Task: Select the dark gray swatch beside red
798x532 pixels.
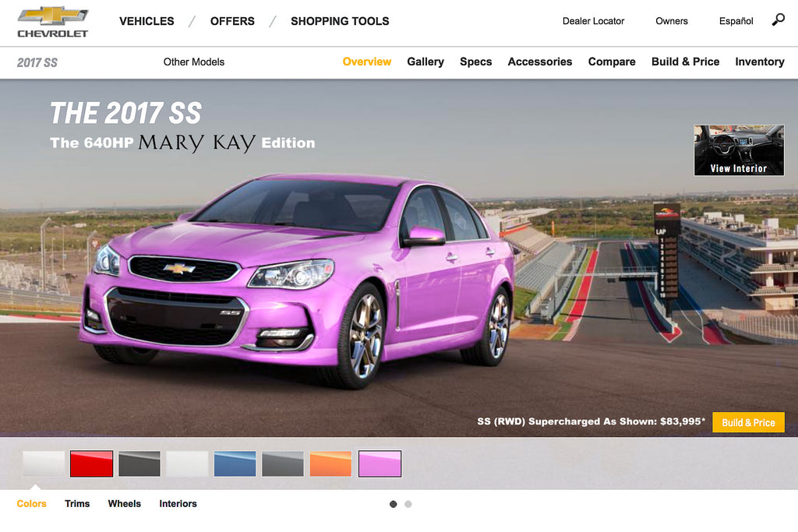Action: 139,463
